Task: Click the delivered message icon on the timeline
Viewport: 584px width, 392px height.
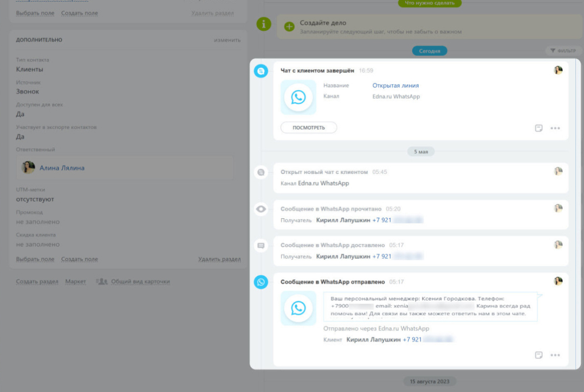Action: tap(261, 245)
